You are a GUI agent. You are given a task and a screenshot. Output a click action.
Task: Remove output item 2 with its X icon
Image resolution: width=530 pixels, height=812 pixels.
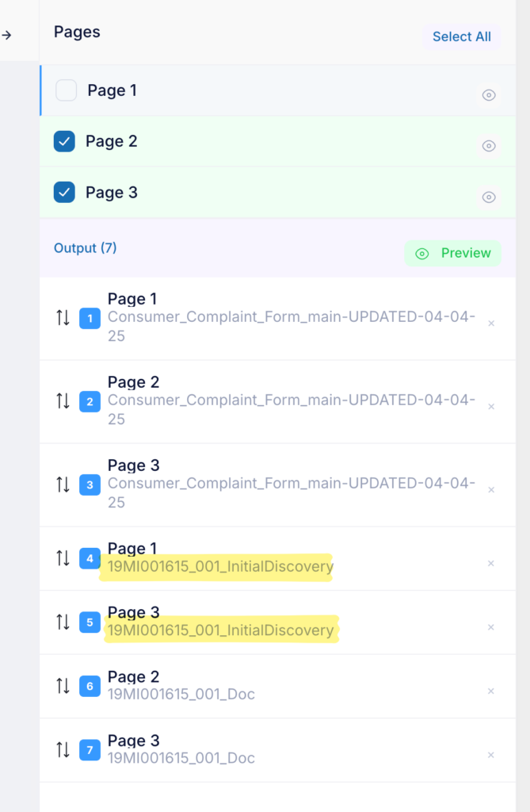coord(491,407)
